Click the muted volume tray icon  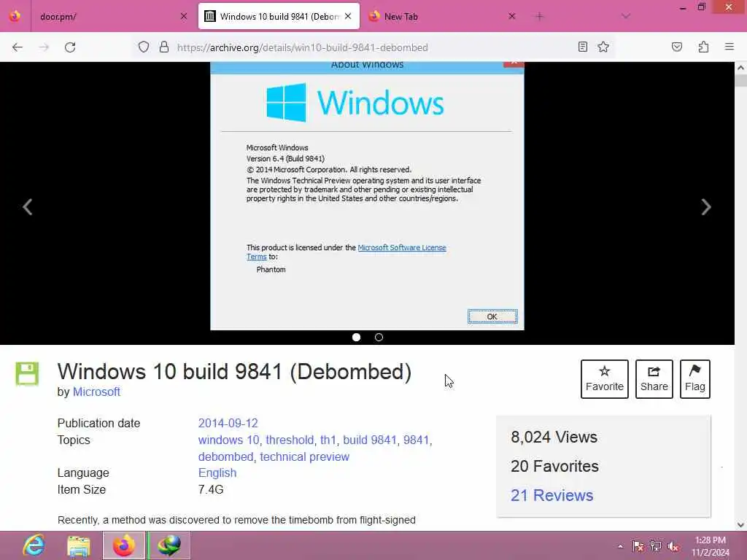pos(673,545)
